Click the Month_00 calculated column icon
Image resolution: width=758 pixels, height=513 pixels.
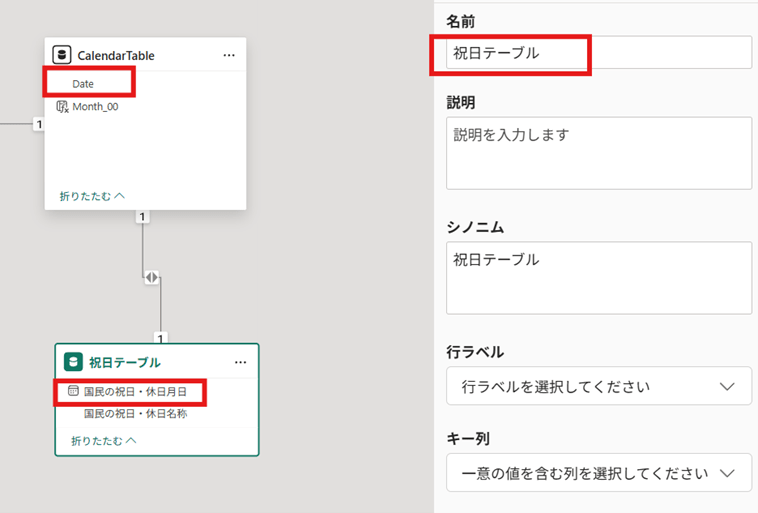[62, 107]
